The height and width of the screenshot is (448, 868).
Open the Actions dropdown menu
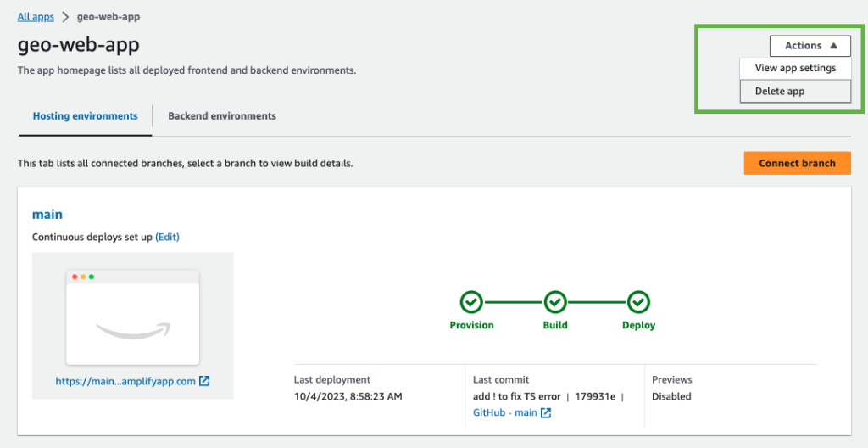(x=810, y=46)
